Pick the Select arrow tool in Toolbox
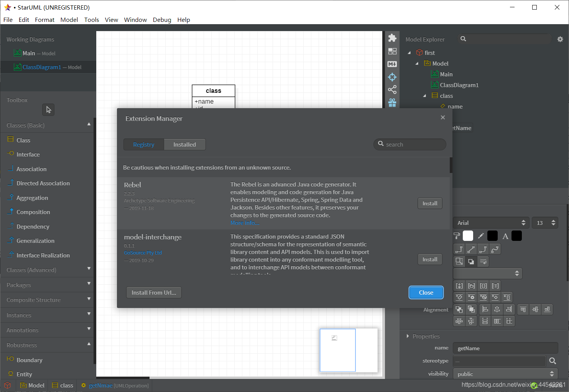 (48, 110)
